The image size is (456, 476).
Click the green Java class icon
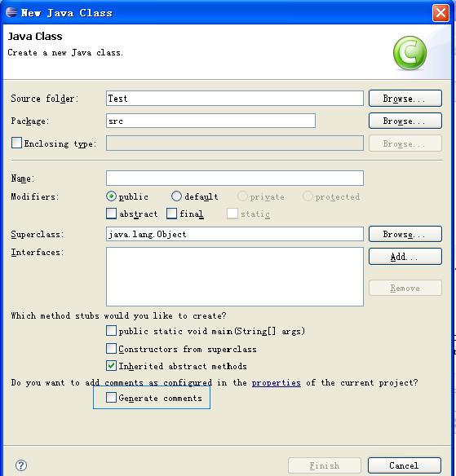410,53
